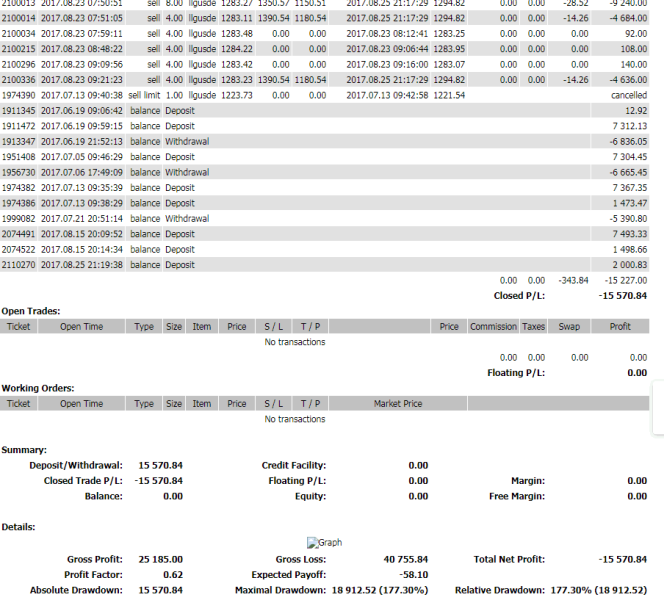Image resolution: width=664 pixels, height=600 pixels.
Task: Click the Expected Payoff value -58.10
Action: point(413,575)
